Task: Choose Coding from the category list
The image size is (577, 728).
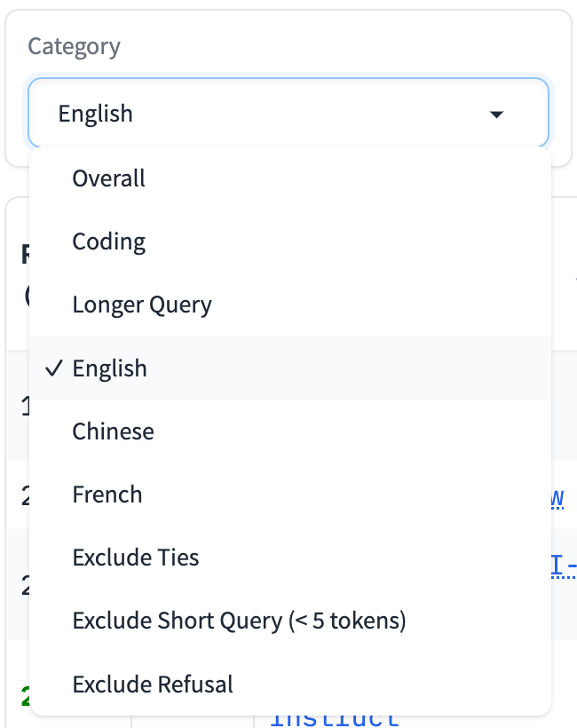Action: pos(109,241)
